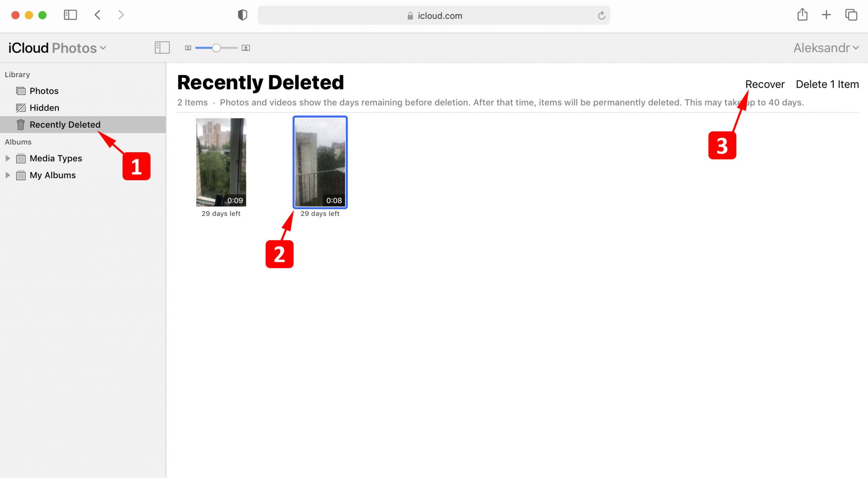Click the Media Types folder icon

pos(20,158)
